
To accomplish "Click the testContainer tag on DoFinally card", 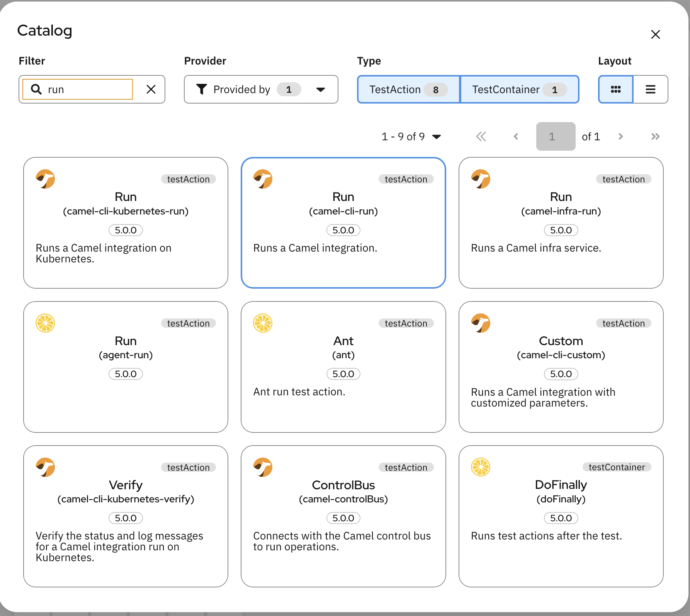I will [617, 467].
